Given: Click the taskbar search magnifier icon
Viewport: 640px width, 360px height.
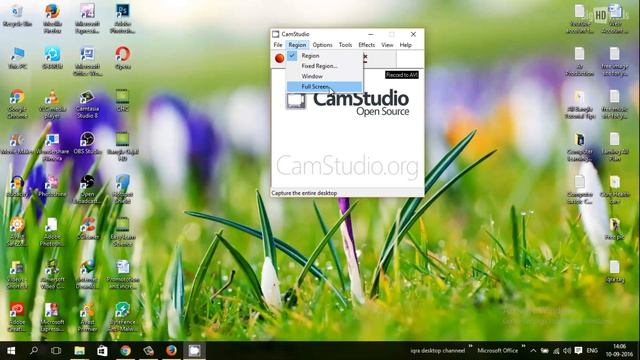Looking at the screenshot, I should coord(34,351).
